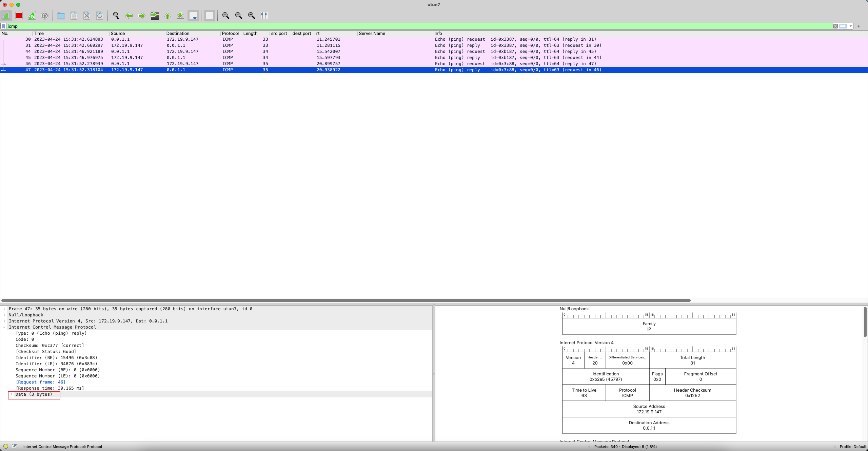Screen dimensions: 868x451
Task: Select Header Checksum 0x1252 diagram field
Action: [692, 393]
